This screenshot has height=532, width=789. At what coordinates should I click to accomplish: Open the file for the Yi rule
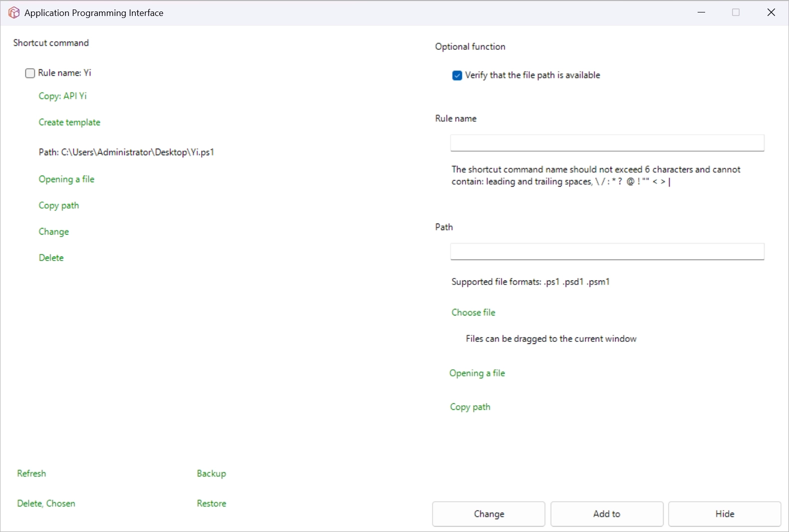66,179
